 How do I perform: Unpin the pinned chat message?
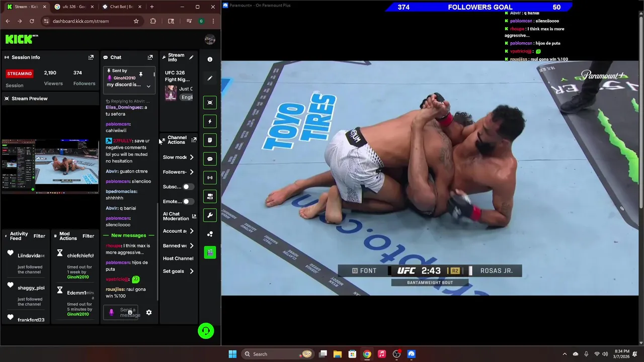click(141, 74)
